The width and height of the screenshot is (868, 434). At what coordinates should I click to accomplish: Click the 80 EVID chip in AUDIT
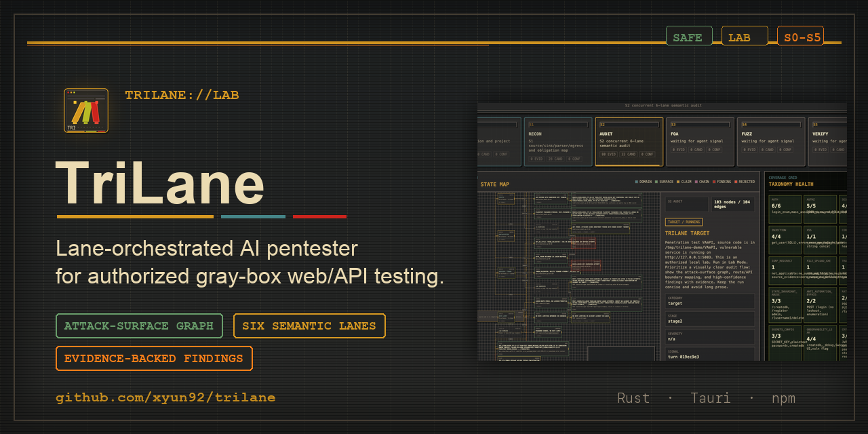point(608,155)
